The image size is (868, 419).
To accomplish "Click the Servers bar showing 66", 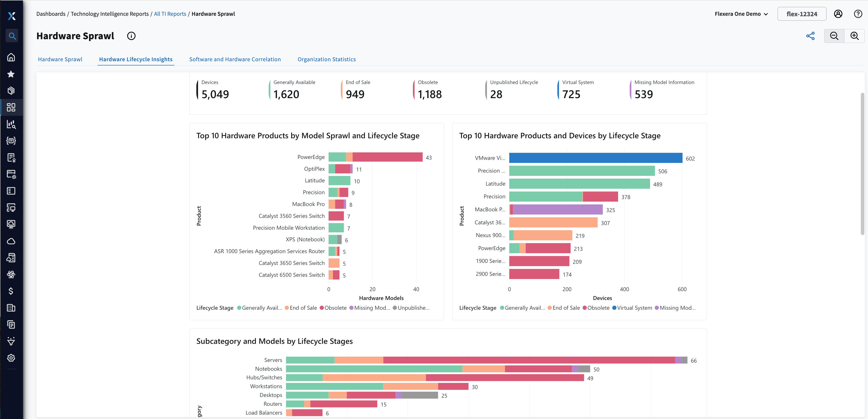I will 487,360.
